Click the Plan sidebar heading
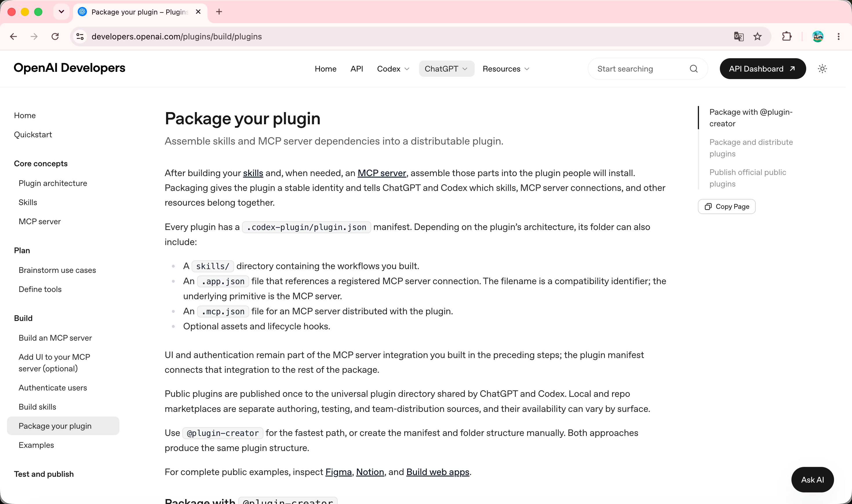The height and width of the screenshot is (504, 852). [22, 251]
